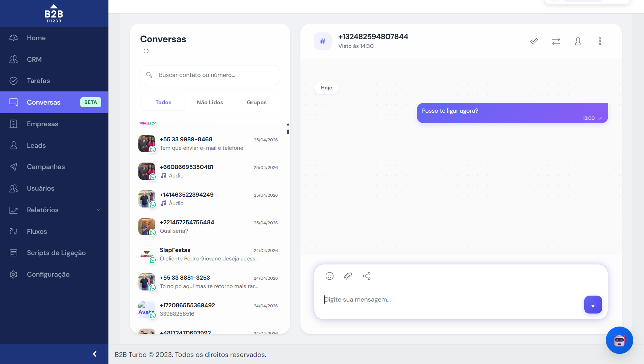Open Empresas building icon

(x=14, y=124)
